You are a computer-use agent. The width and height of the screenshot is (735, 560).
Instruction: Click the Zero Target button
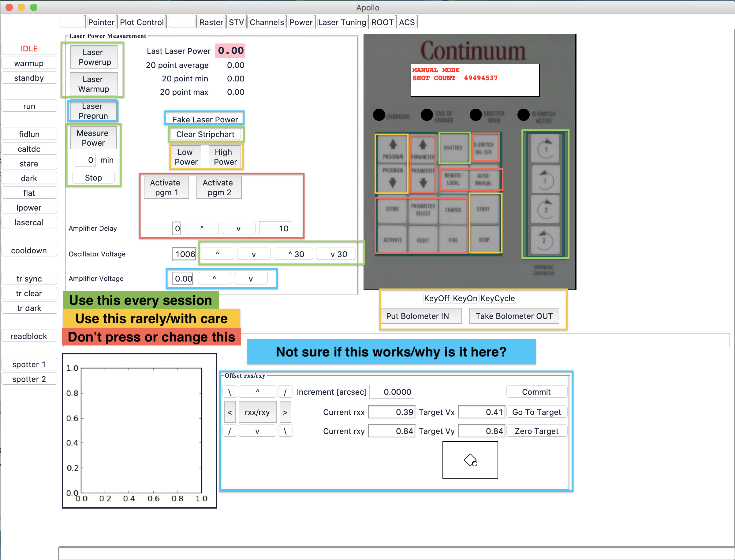[536, 431]
